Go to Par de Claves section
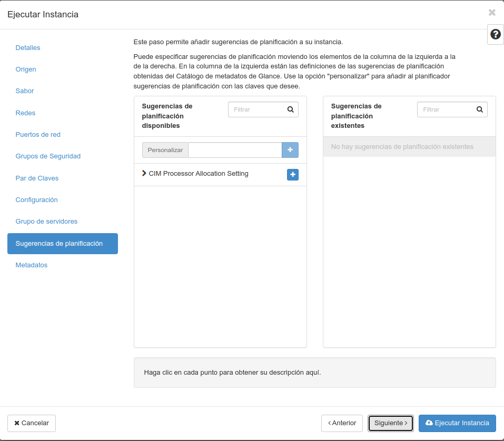This screenshot has height=441, width=504. coord(37,178)
